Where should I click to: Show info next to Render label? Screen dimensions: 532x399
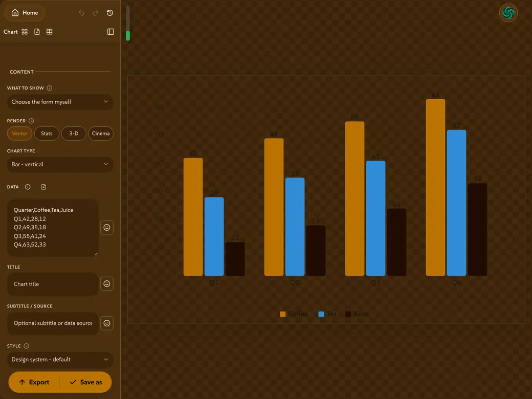pos(31,121)
